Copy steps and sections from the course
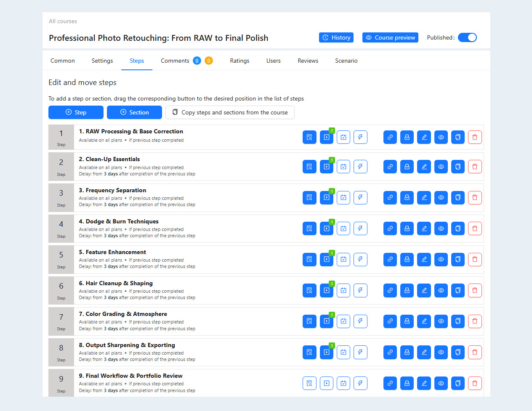The height and width of the screenshot is (411, 532). pyautogui.click(x=230, y=112)
